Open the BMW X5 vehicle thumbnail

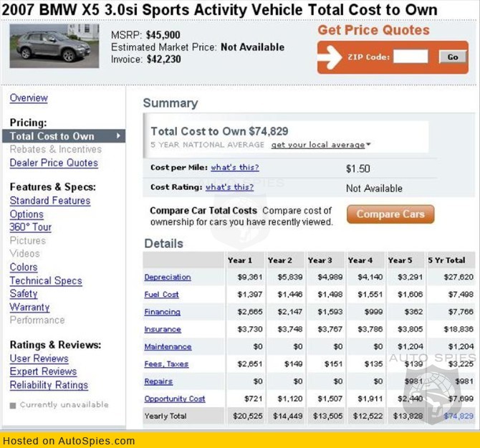click(x=54, y=46)
